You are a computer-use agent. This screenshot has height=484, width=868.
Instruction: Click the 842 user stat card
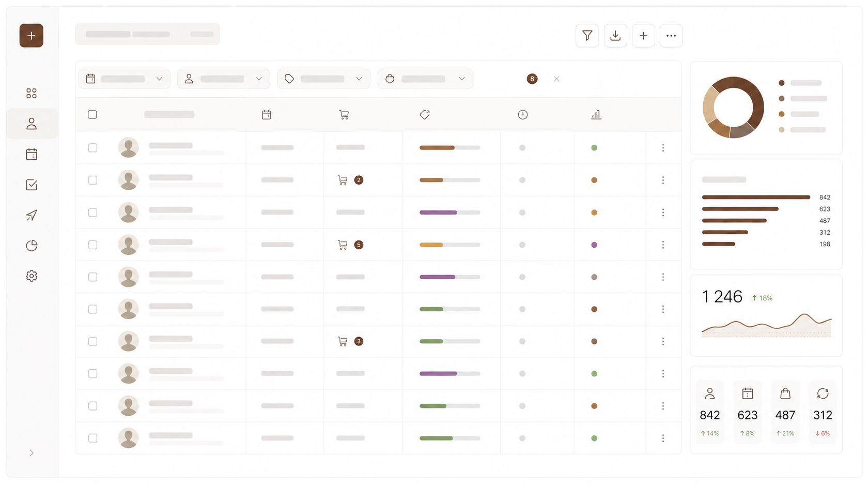(710, 412)
